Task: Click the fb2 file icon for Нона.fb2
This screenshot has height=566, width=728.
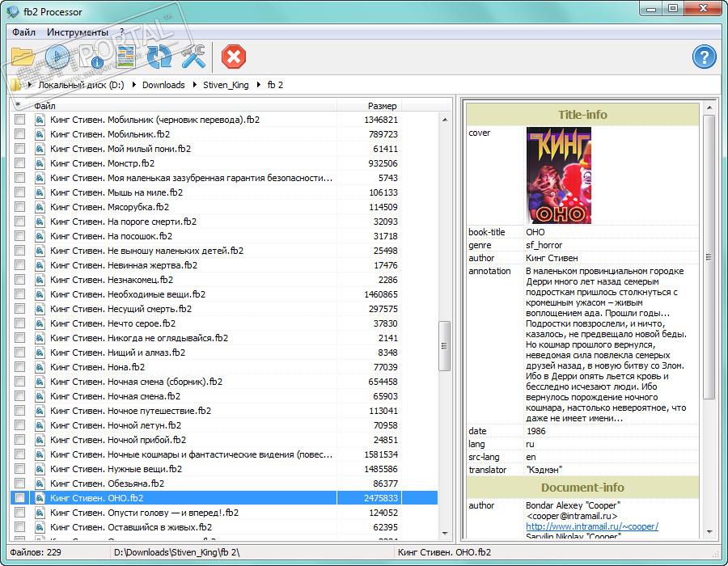Action: pos(40,367)
